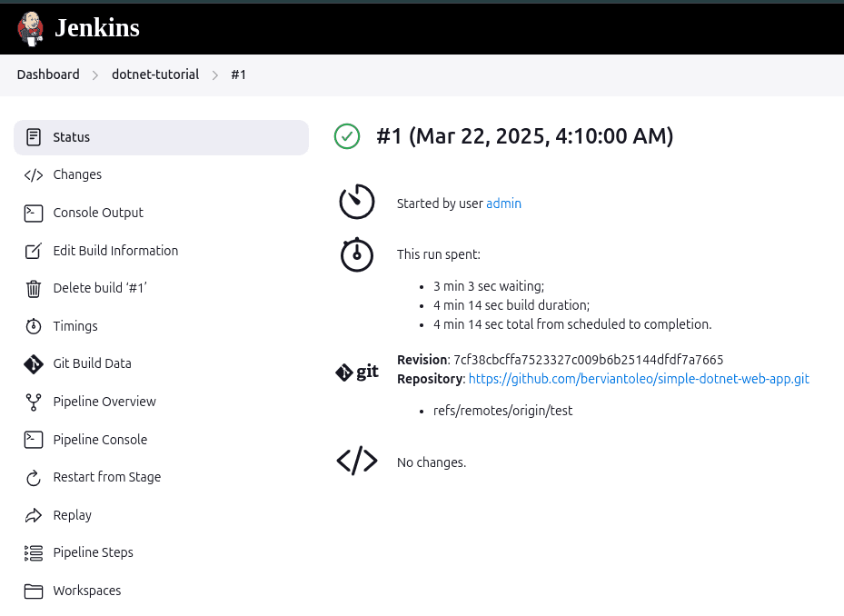Navigate to dotnet-tutorial breadcrumb

[x=155, y=75]
